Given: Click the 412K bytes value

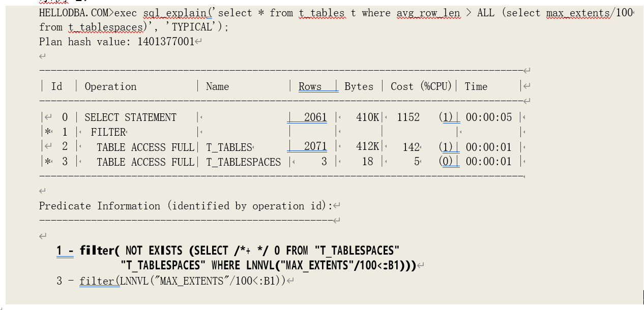Looking at the screenshot, I should tap(368, 147).
